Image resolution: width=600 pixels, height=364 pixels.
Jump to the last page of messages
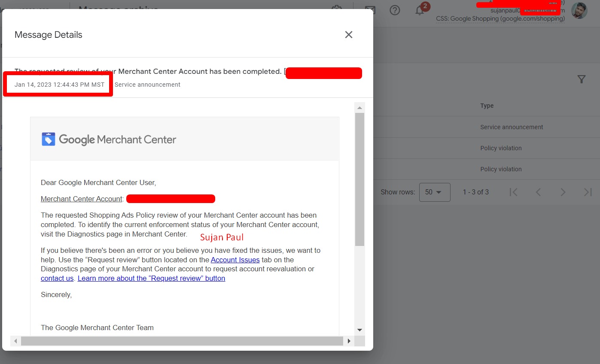click(588, 192)
